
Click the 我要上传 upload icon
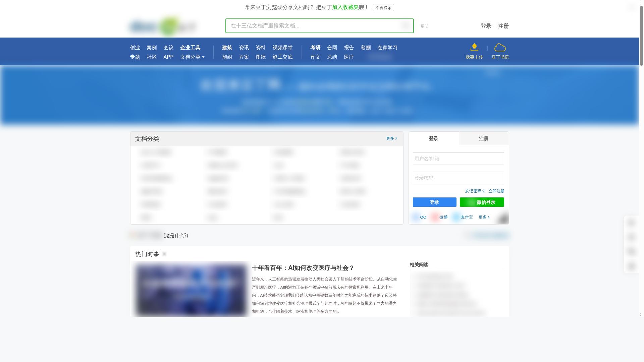coord(474,47)
